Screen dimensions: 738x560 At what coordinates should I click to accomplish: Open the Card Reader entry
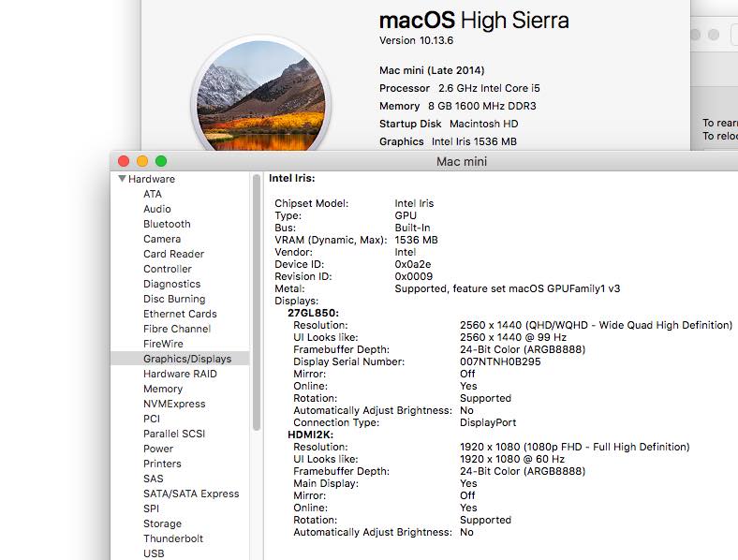(173, 254)
